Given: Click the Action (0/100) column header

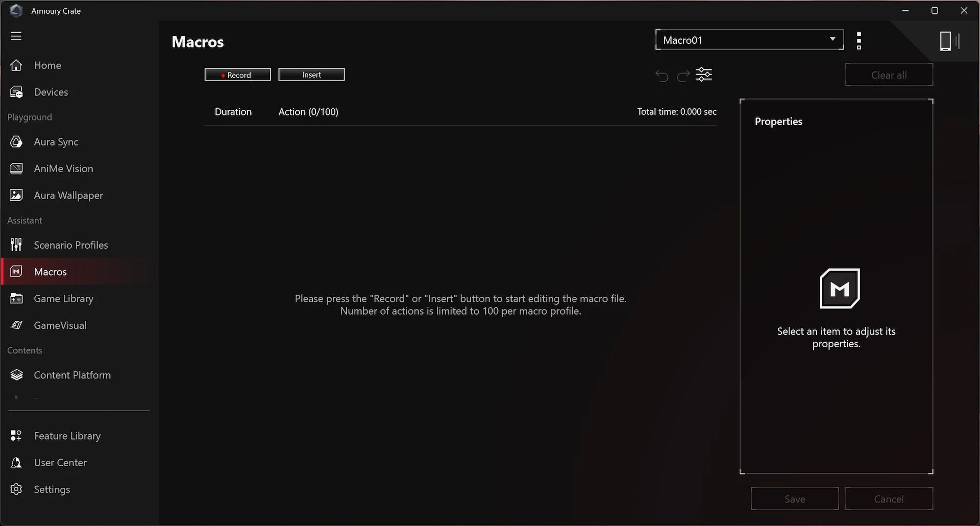Looking at the screenshot, I should pos(308,112).
